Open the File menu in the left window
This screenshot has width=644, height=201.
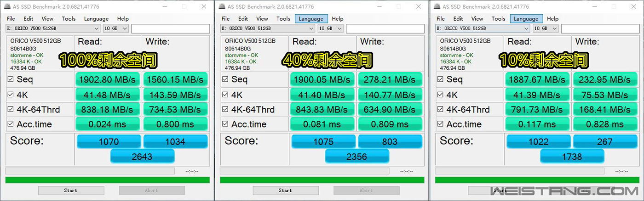coord(11,19)
